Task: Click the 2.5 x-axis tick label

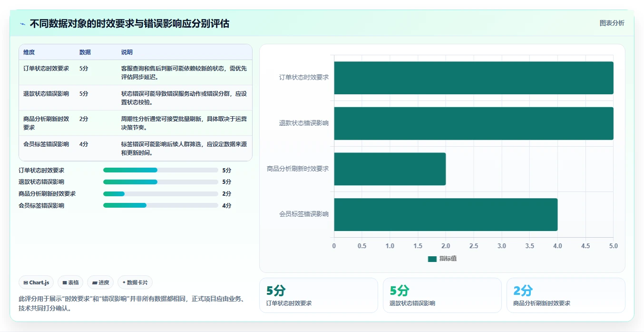Action: click(x=474, y=246)
